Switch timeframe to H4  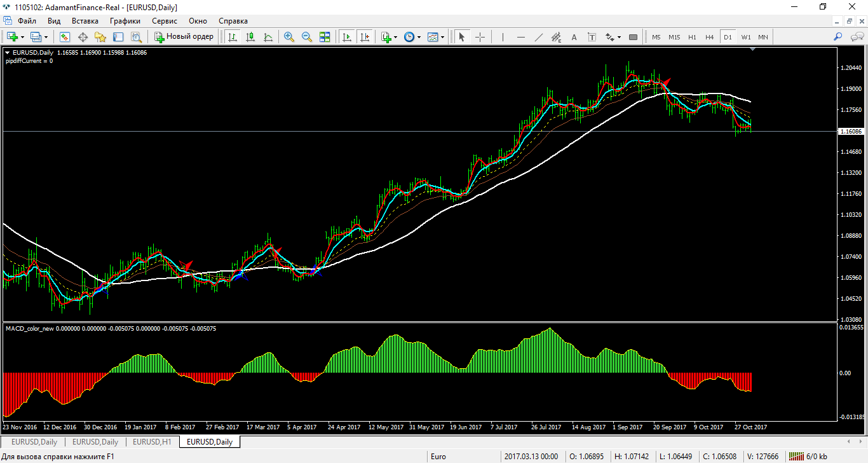pos(710,37)
